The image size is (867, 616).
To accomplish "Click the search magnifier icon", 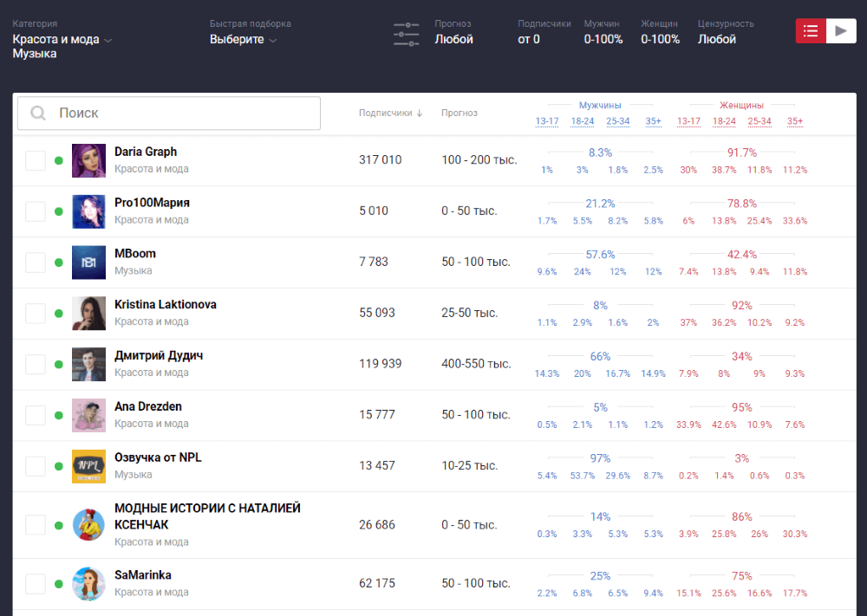I will click(38, 113).
